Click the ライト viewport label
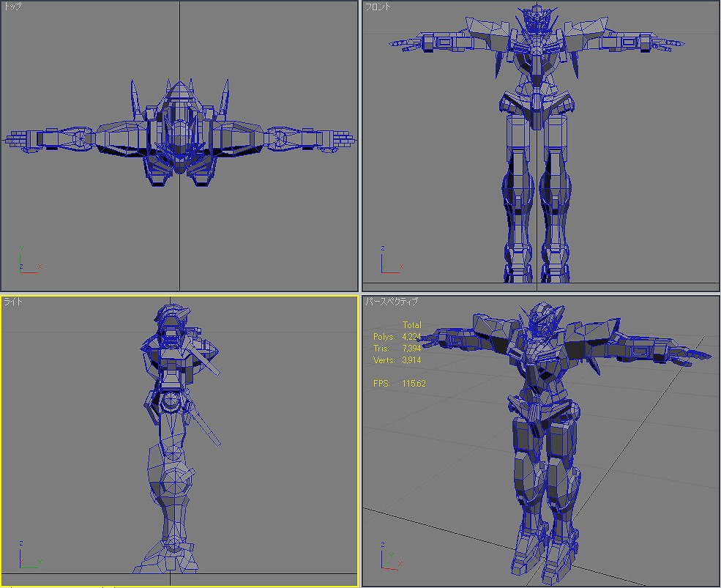 click(13, 302)
